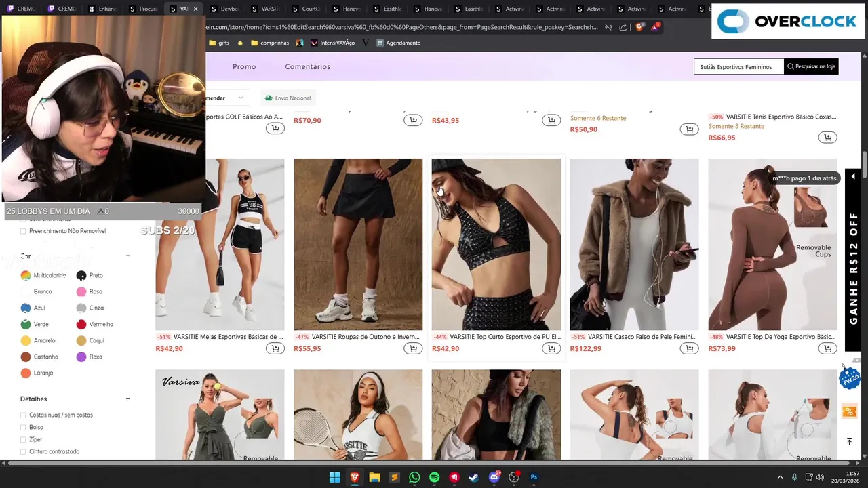Click the browser address bar URL

(x=401, y=27)
